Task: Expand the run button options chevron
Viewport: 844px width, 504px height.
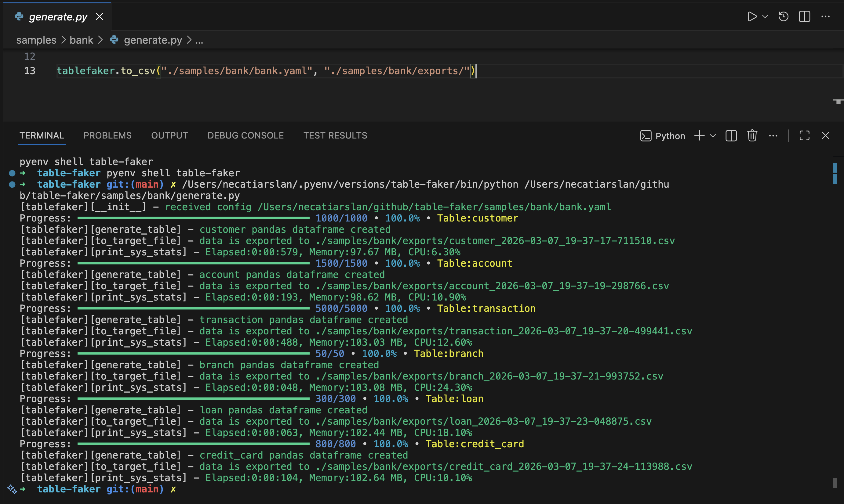Action: click(765, 16)
